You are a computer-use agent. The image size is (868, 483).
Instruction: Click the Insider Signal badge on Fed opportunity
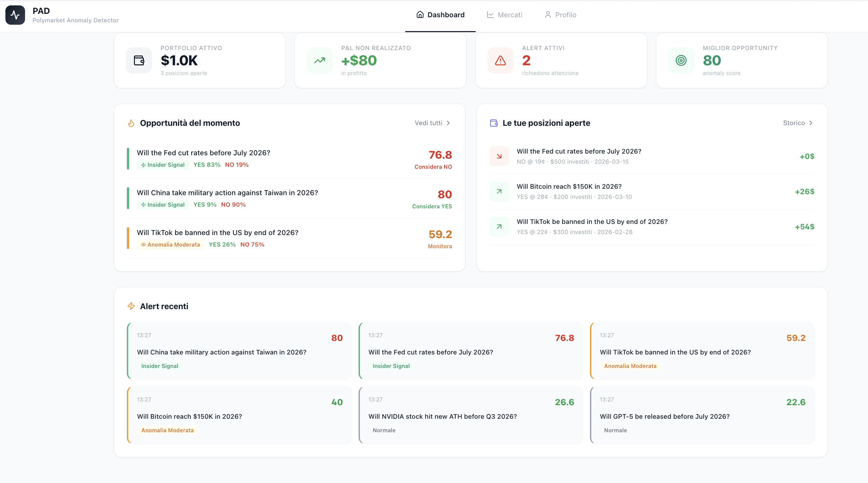[163, 165]
